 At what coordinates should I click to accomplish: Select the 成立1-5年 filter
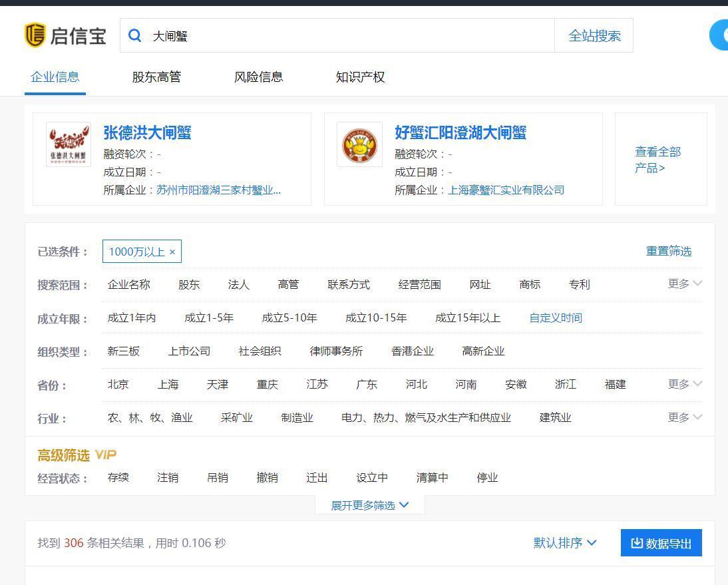tap(209, 318)
